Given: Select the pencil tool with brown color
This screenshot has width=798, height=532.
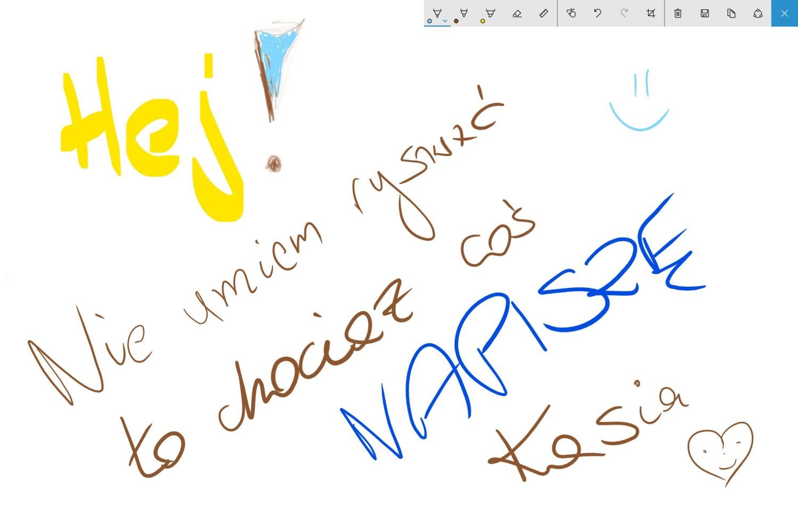Looking at the screenshot, I should coord(463,13).
